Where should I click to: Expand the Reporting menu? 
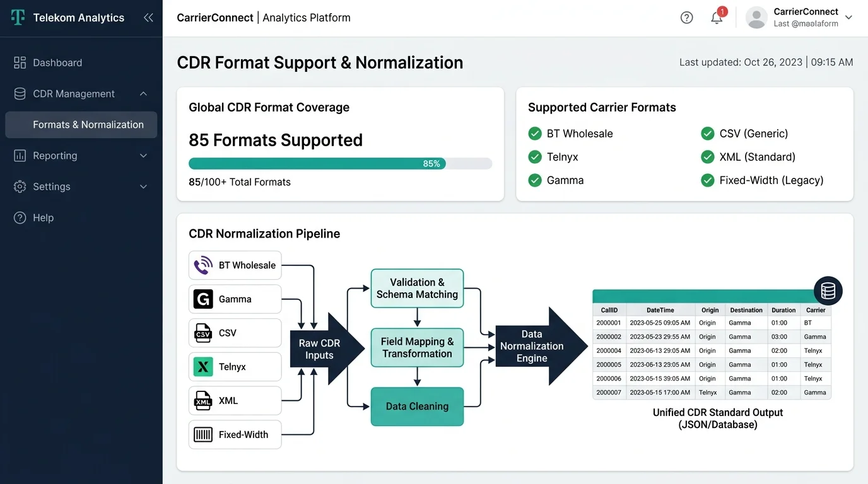(143, 156)
